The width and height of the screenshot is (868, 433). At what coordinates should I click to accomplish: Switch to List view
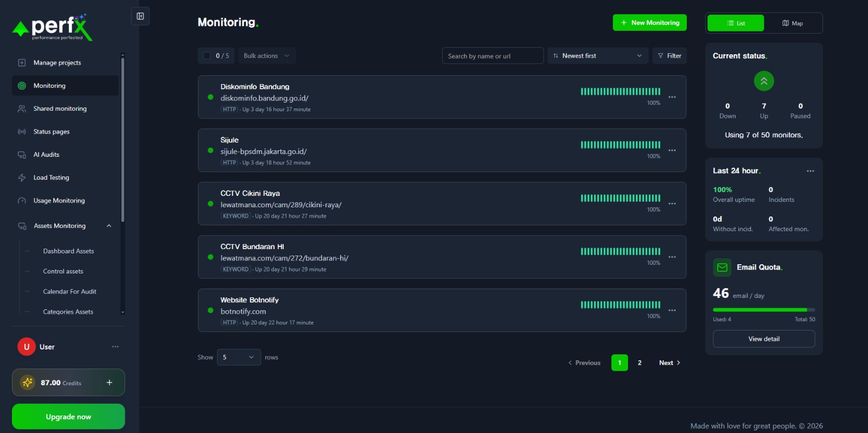[736, 23]
